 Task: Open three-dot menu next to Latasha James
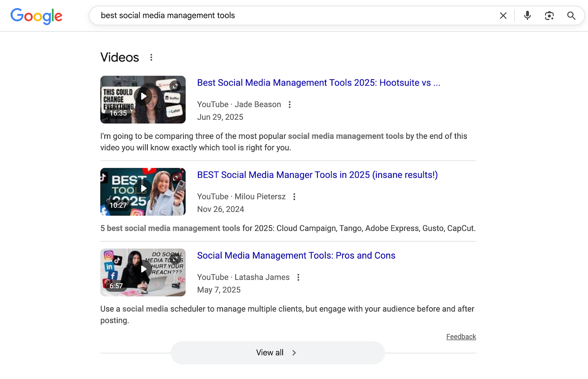(x=298, y=277)
